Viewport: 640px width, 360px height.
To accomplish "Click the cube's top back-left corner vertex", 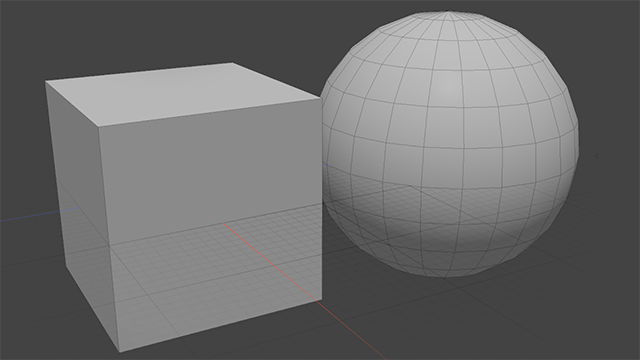I will [x=45, y=81].
